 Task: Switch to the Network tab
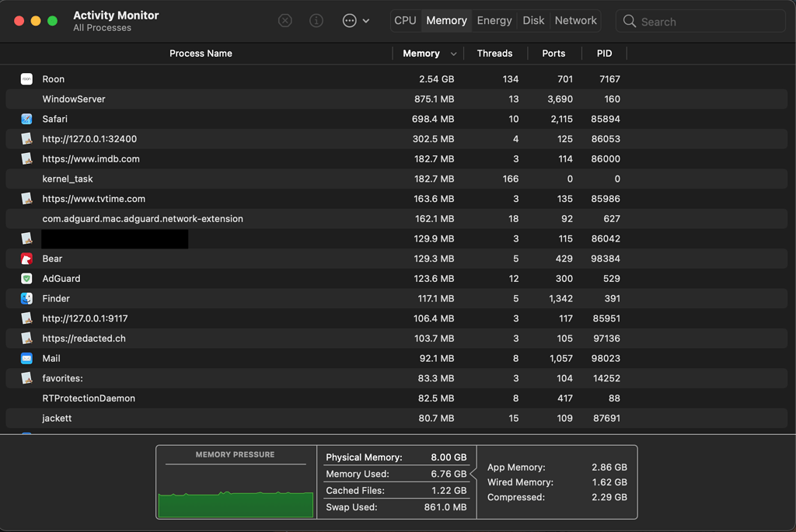[575, 20]
